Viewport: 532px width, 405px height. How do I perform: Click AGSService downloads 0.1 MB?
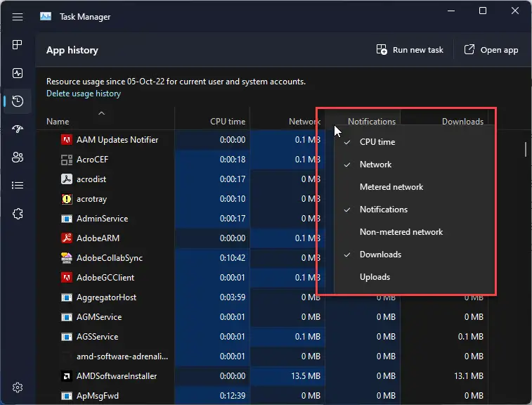[471, 337]
